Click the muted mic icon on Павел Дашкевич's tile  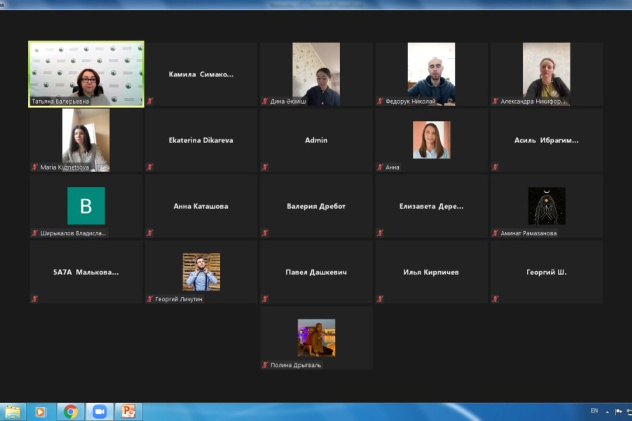(266, 299)
